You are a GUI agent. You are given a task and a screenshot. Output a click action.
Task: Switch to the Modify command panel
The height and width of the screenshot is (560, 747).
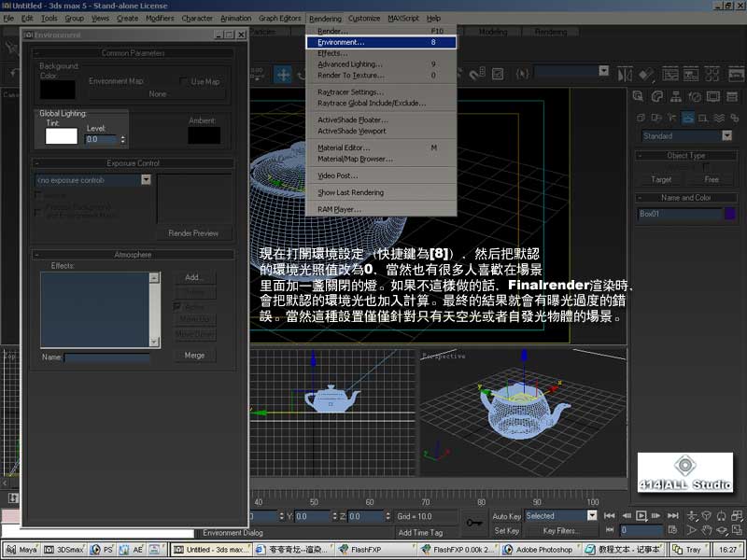[657, 97]
